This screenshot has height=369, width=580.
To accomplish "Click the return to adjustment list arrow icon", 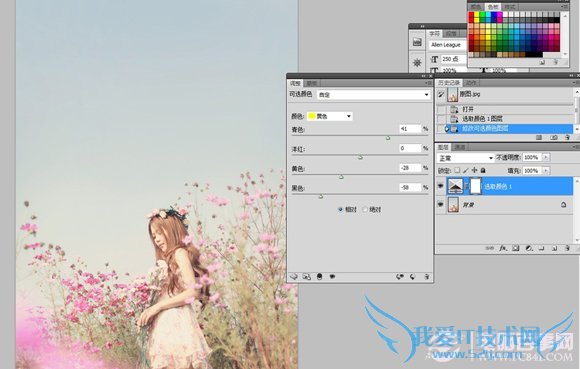I will [x=294, y=277].
